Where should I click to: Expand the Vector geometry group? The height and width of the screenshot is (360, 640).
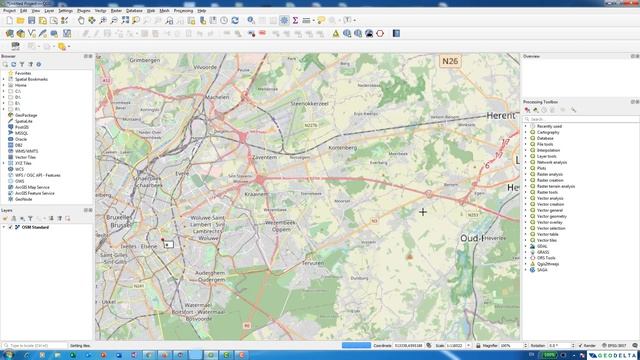point(526,216)
